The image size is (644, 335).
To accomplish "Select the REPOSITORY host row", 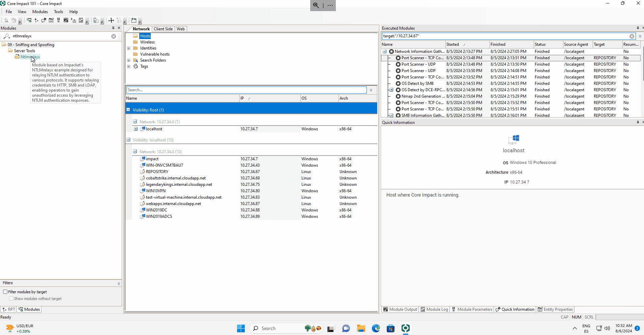I will click(251, 172).
